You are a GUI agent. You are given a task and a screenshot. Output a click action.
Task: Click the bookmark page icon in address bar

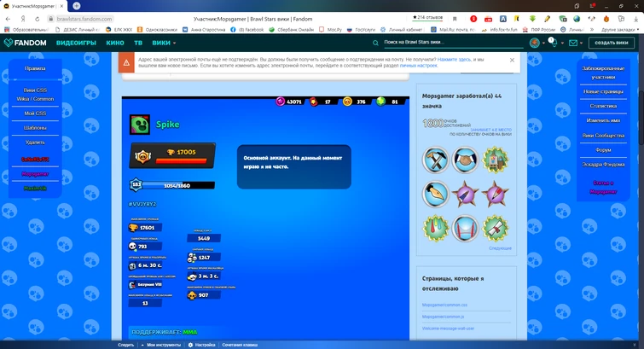(455, 19)
